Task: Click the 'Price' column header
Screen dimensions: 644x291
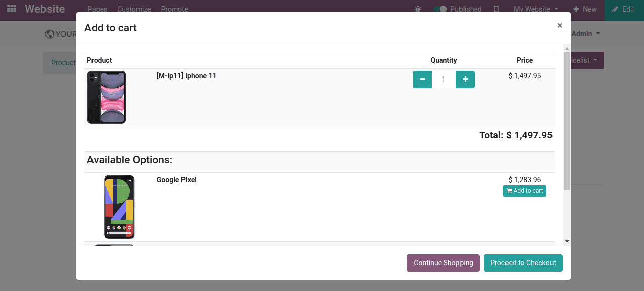Action: [525, 60]
